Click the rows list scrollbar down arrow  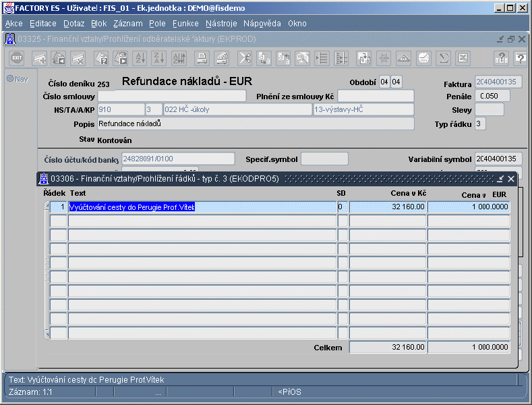click(x=47, y=335)
